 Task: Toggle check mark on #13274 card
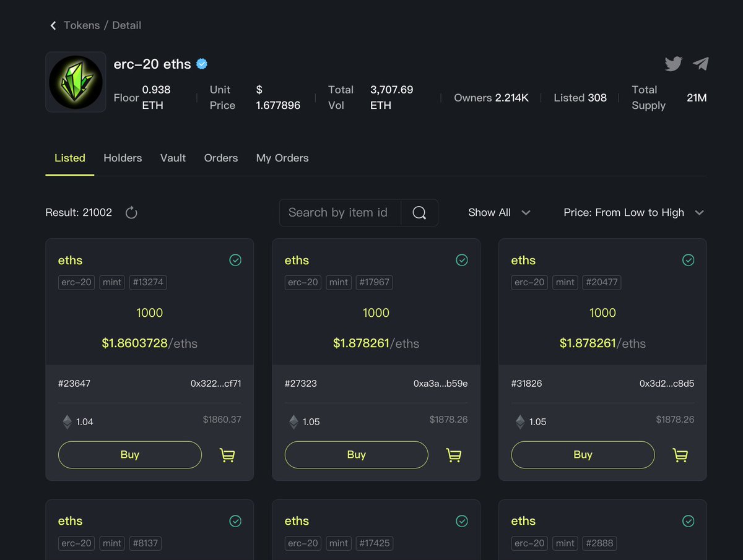(235, 261)
